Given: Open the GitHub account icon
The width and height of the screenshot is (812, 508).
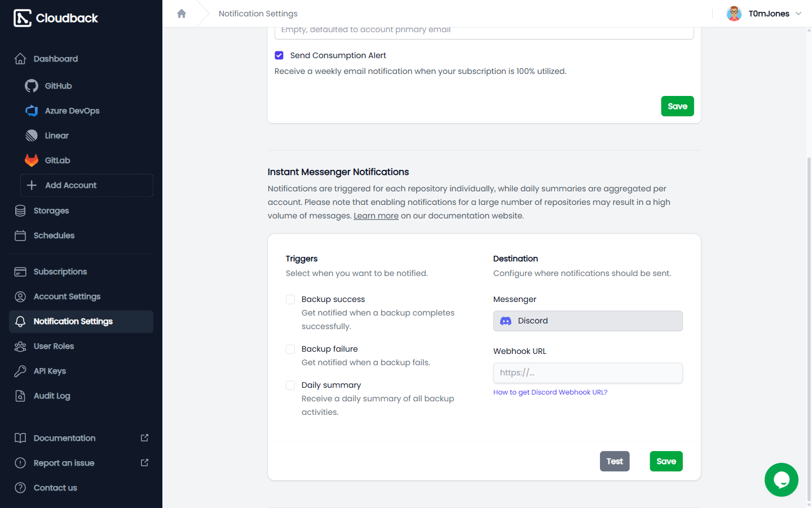Looking at the screenshot, I should coord(32,86).
